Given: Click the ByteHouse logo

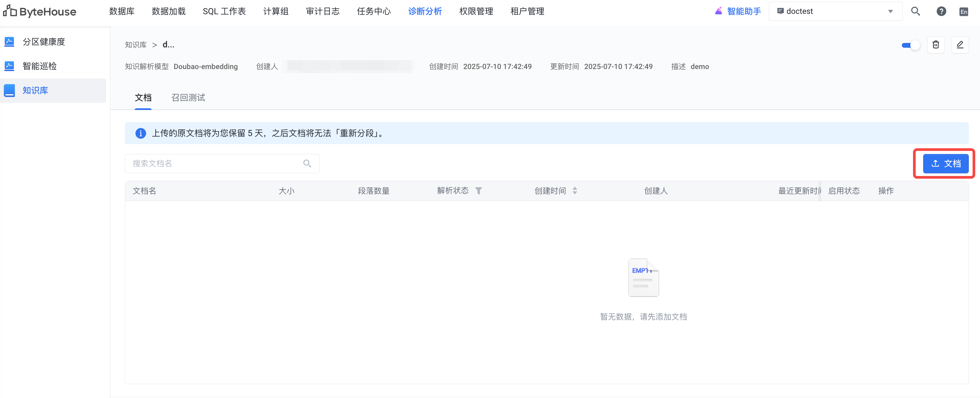Looking at the screenshot, I should (40, 12).
